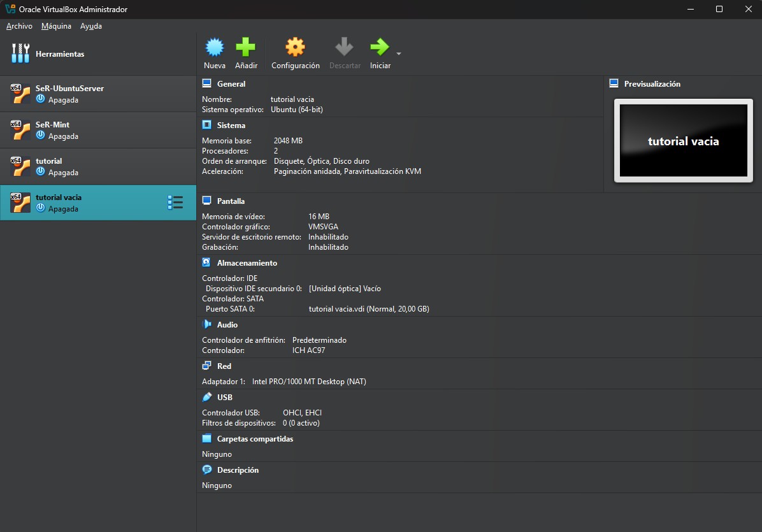Click the 'ICH AC97' audio controller value
Viewport: 762px width, 532px height.
(308, 350)
